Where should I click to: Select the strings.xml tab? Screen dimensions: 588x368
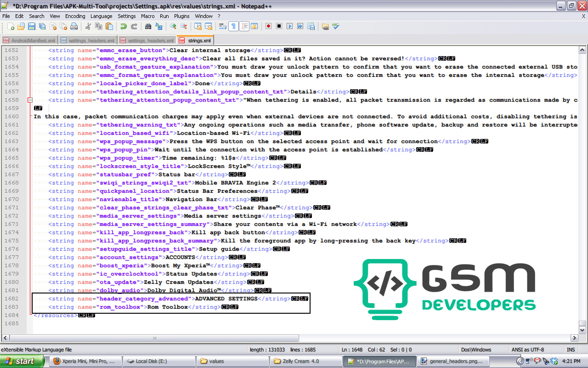click(195, 40)
